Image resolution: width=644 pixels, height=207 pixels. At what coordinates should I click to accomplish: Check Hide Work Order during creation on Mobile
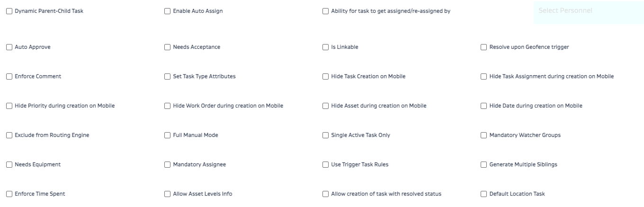tap(167, 106)
